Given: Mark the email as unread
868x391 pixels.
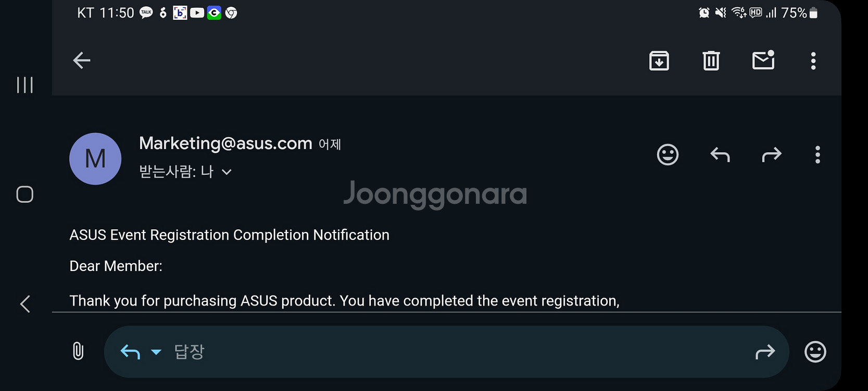Looking at the screenshot, I should click(x=763, y=60).
